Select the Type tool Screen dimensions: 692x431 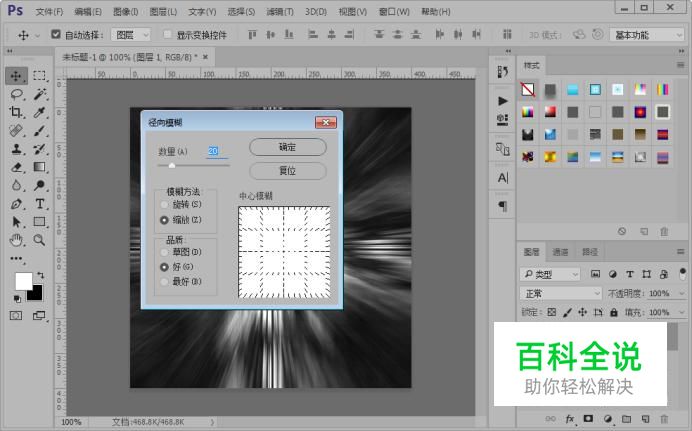[x=39, y=203]
